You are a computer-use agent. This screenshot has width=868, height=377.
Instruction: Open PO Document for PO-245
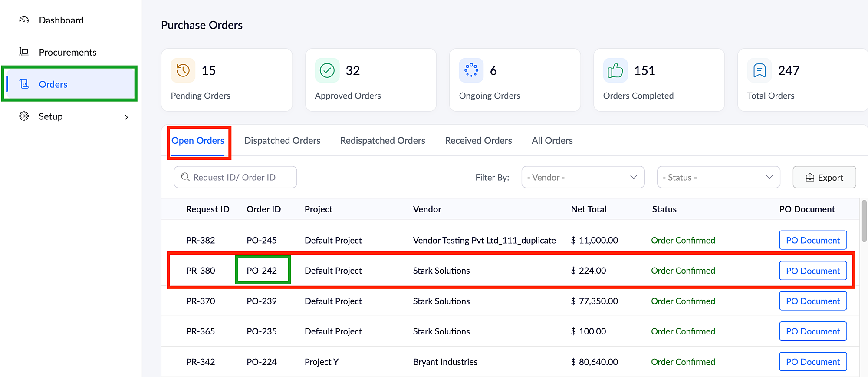[x=813, y=240]
